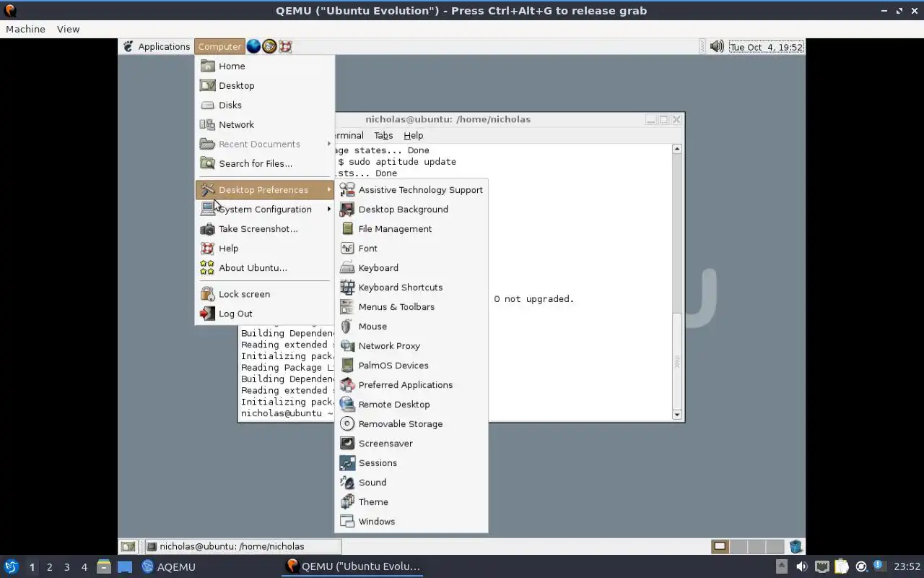Click the Ubuntu panel volume icon
The width and height of the screenshot is (924, 578).
717,46
